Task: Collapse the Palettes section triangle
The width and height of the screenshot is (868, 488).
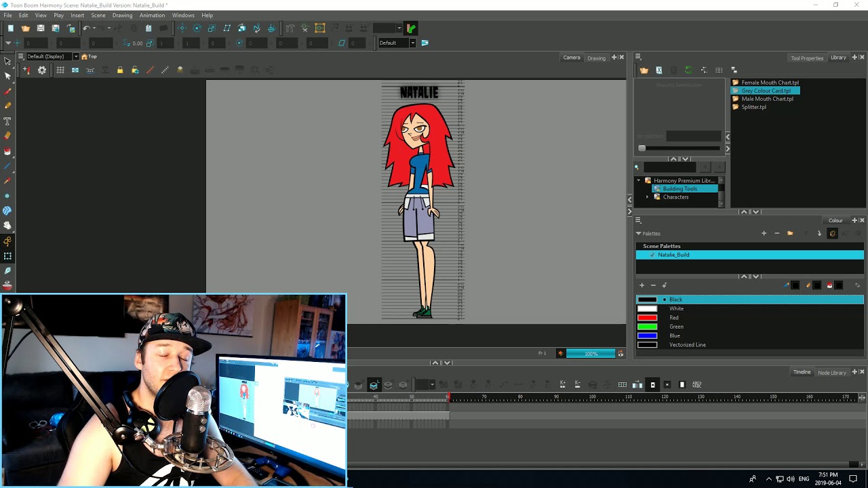Action: (x=638, y=234)
